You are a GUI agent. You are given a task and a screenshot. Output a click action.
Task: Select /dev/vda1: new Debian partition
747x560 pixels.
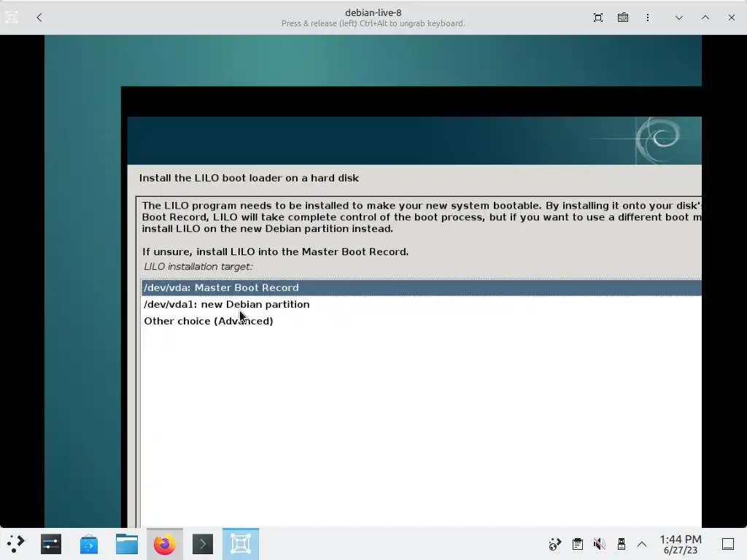[x=421, y=304]
